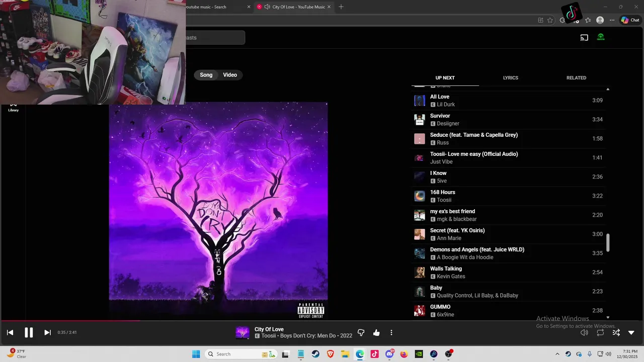
Task: Open a new browser tab
Action: (x=341, y=7)
